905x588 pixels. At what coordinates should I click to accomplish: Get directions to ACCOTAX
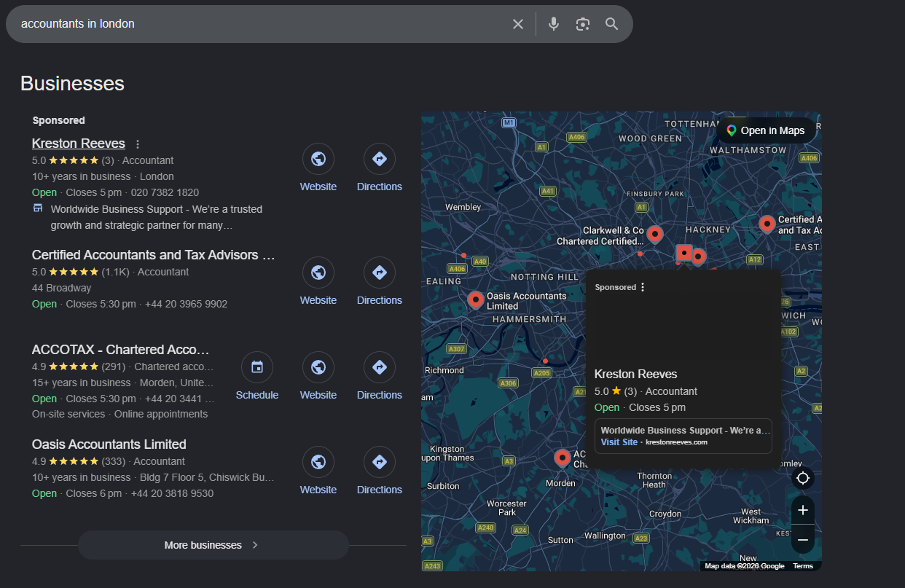tap(380, 367)
